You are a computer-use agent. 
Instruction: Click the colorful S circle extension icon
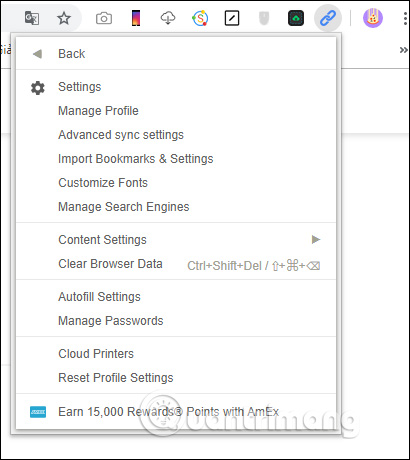(200, 18)
